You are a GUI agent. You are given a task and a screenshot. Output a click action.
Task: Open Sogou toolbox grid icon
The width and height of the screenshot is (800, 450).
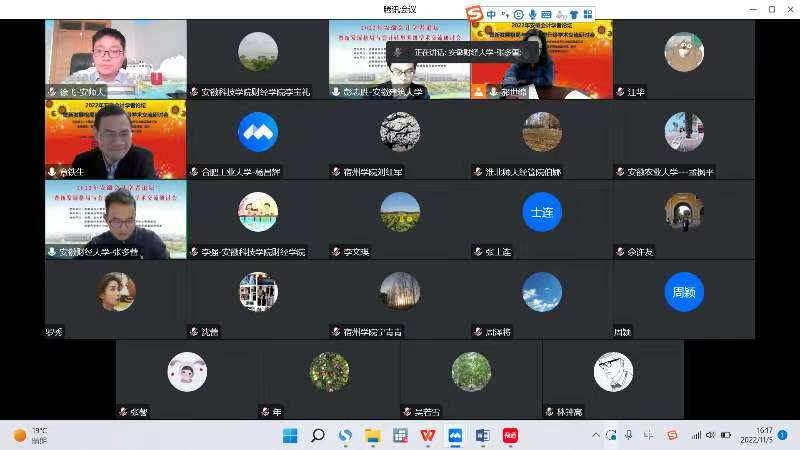pos(588,14)
